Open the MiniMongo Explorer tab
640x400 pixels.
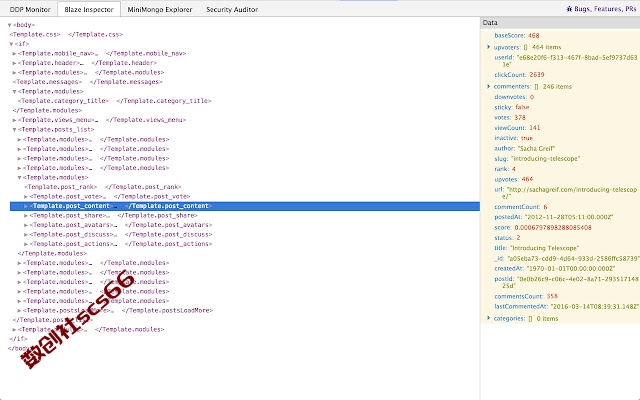(x=160, y=9)
